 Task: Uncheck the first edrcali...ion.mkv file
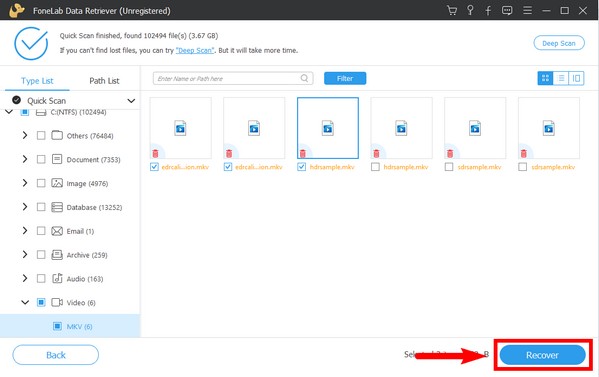pyautogui.click(x=154, y=167)
